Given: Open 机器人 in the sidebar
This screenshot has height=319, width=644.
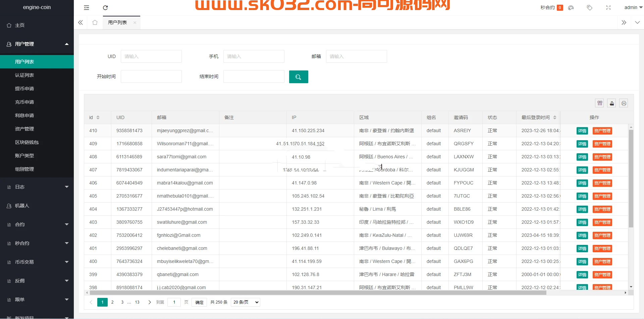Looking at the screenshot, I should (x=37, y=206).
